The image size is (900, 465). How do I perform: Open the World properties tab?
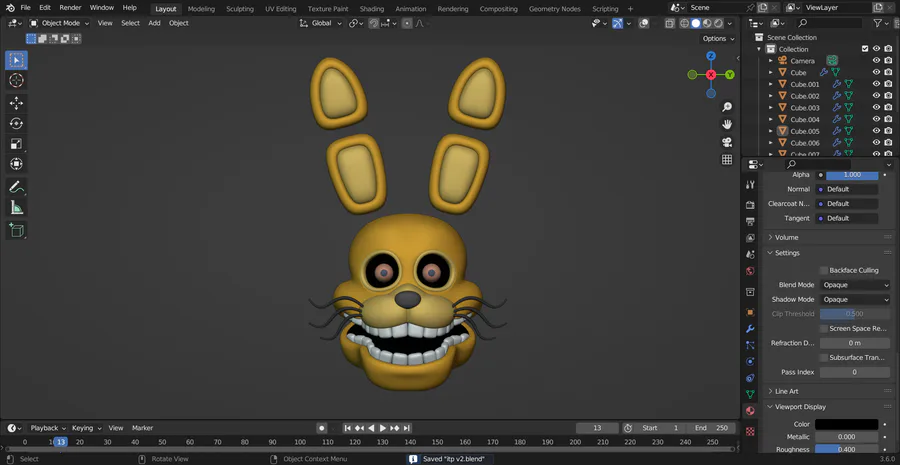(x=750, y=271)
